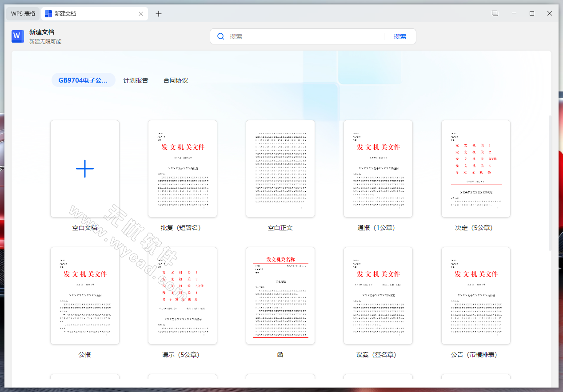Click the 批复（短署名） label
Image resolution: width=563 pixels, height=392 pixels.
[181, 228]
